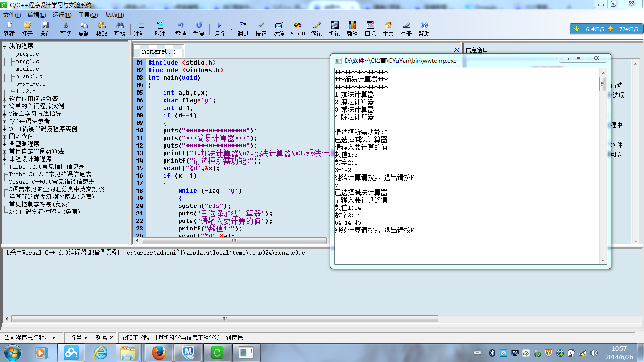
Task: Open the file explorer taskbar icon
Action: pos(128,352)
